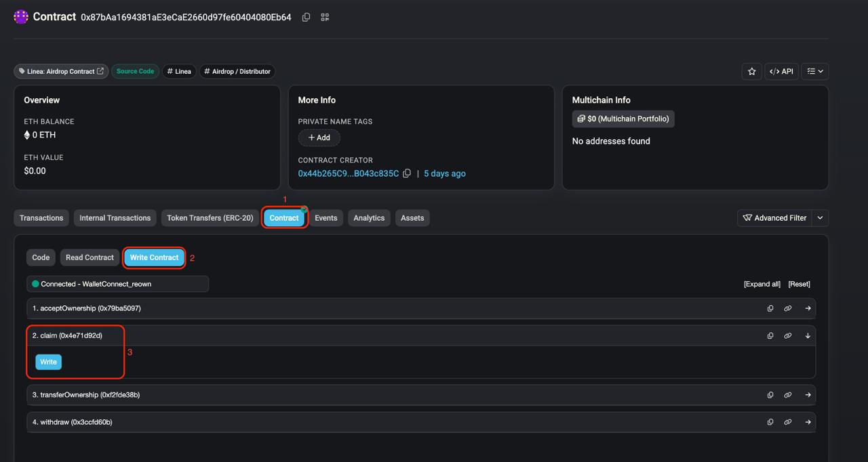The width and height of the screenshot is (868, 462).
Task: Click the Connected - WalletConnect_reown status
Action: (117, 284)
